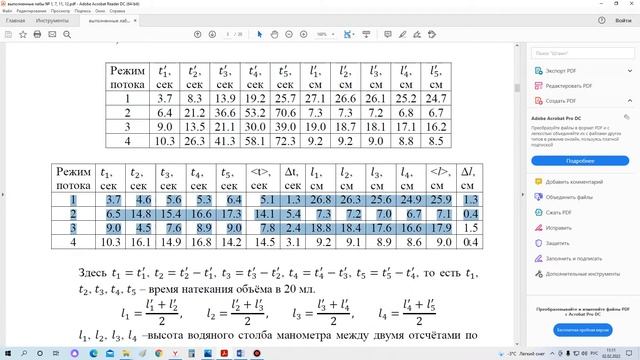Open the Просмотр menu
Image resolution: width=640 pixels, height=360 pixels.
pos(60,11)
